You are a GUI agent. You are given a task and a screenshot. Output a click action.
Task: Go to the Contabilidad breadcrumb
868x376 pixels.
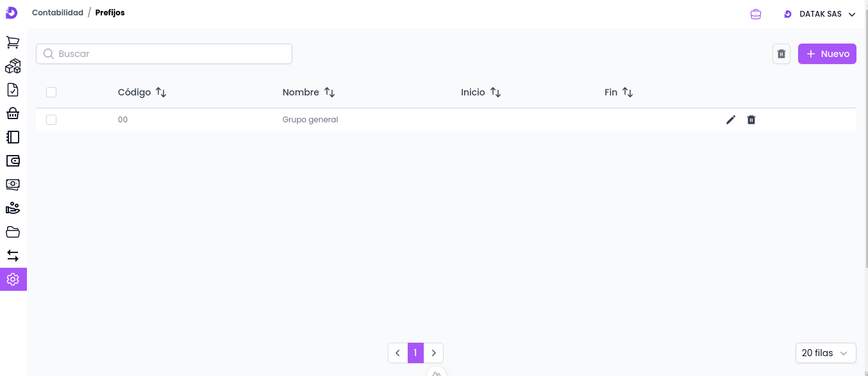pos(58,13)
